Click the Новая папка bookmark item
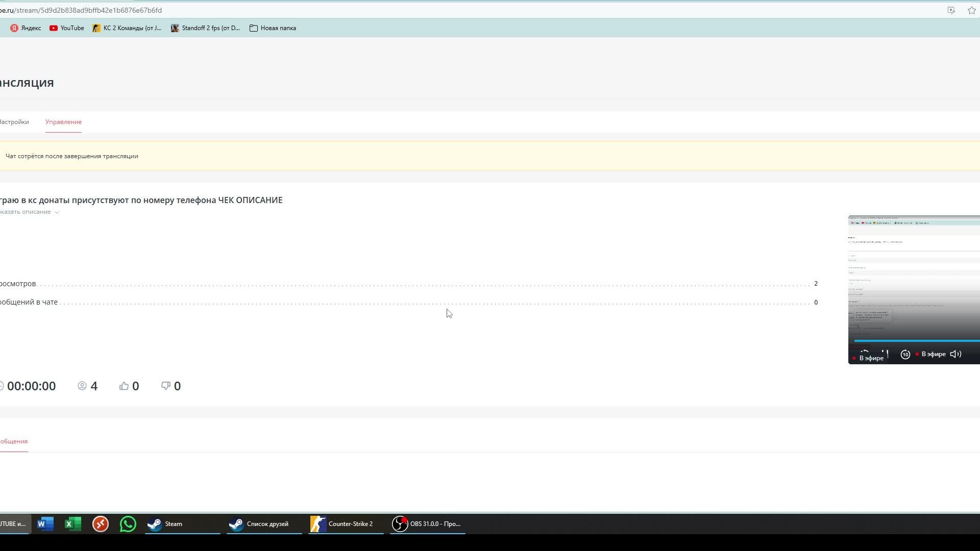980x551 pixels. [x=278, y=28]
